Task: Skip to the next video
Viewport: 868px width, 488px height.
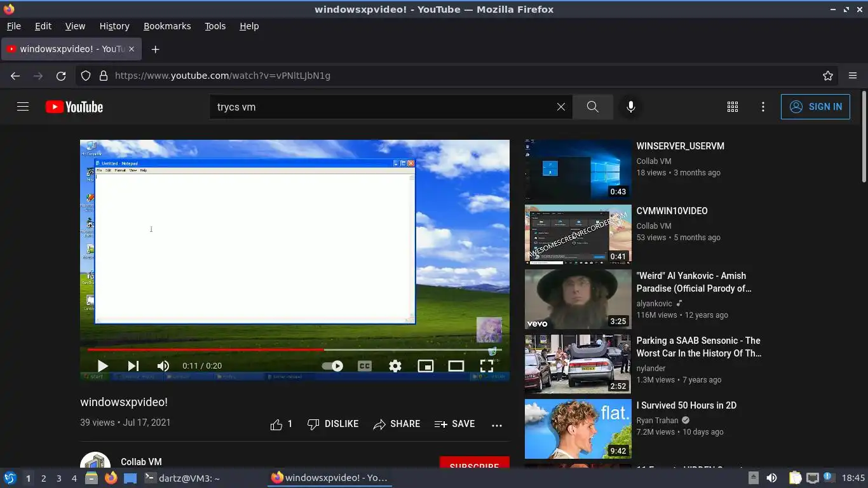Action: pos(133,366)
